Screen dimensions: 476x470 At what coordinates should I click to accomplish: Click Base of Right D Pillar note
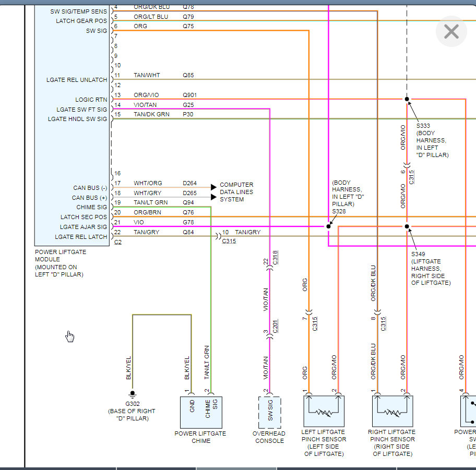coord(132,415)
